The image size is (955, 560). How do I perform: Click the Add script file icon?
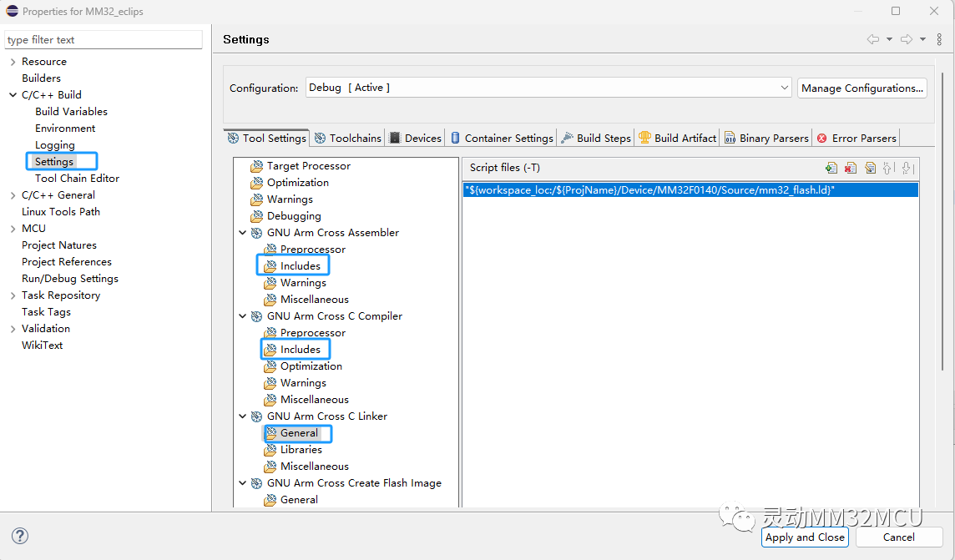(831, 168)
